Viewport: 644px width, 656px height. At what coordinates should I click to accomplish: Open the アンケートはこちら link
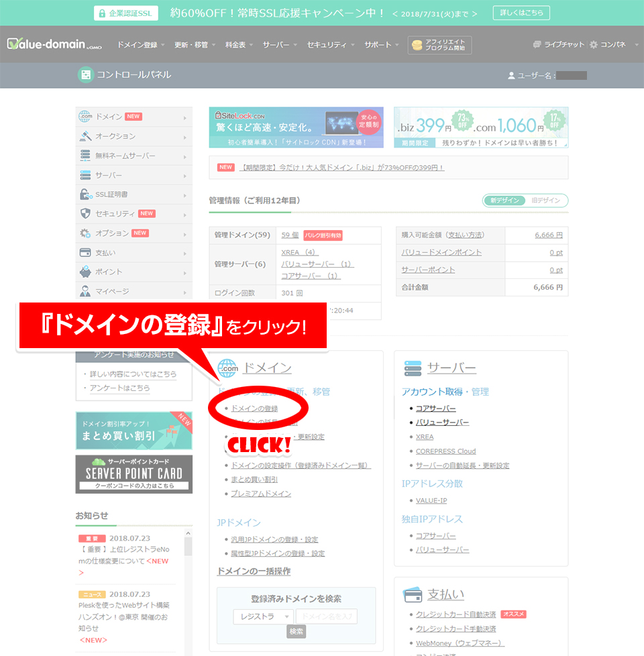pos(119,388)
